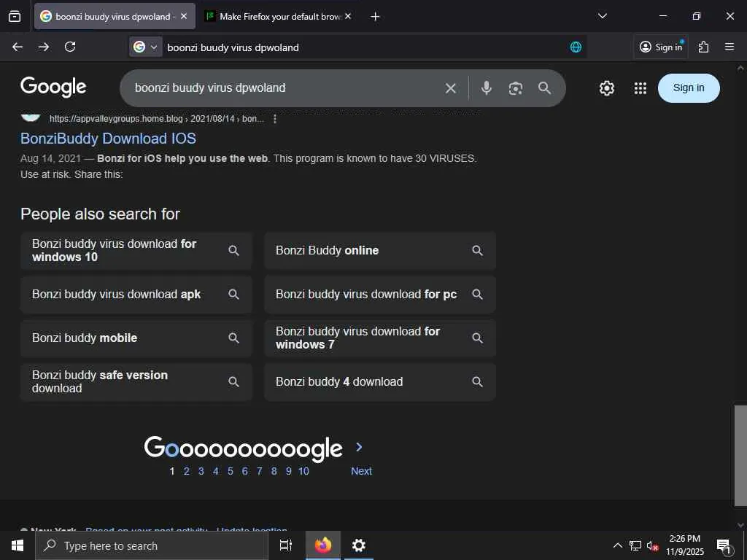Viewport: 747px width, 560px height.
Task: Open the list all tabs chevron
Action: click(x=602, y=16)
